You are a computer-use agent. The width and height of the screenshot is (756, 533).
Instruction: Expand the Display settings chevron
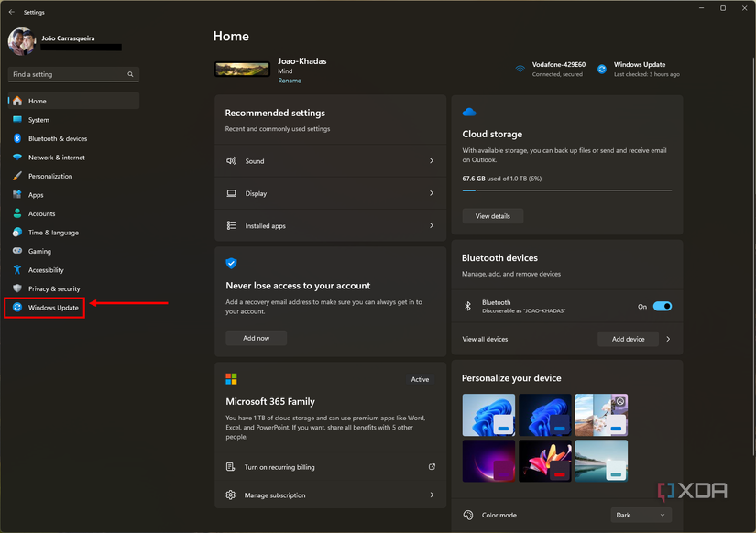click(x=432, y=193)
